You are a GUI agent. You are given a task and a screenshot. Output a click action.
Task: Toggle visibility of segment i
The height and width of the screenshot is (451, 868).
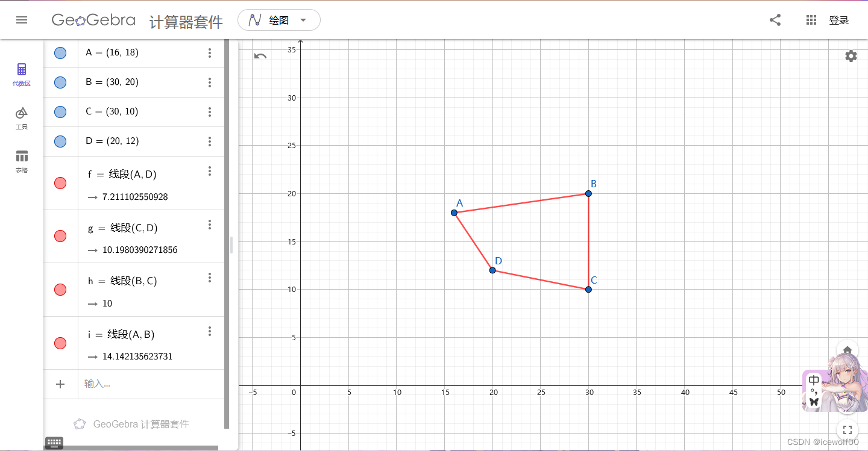[x=60, y=343]
